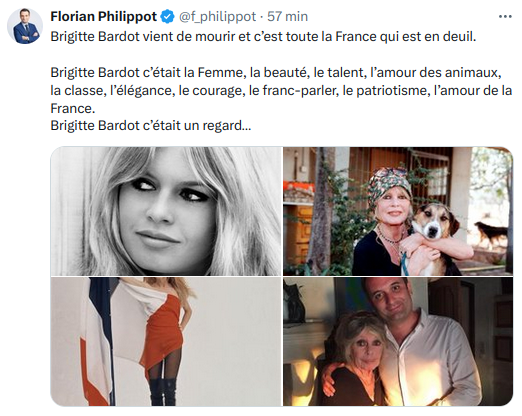Open the tweet's three-dot more menu
The height and width of the screenshot is (416, 522).
coord(505,17)
